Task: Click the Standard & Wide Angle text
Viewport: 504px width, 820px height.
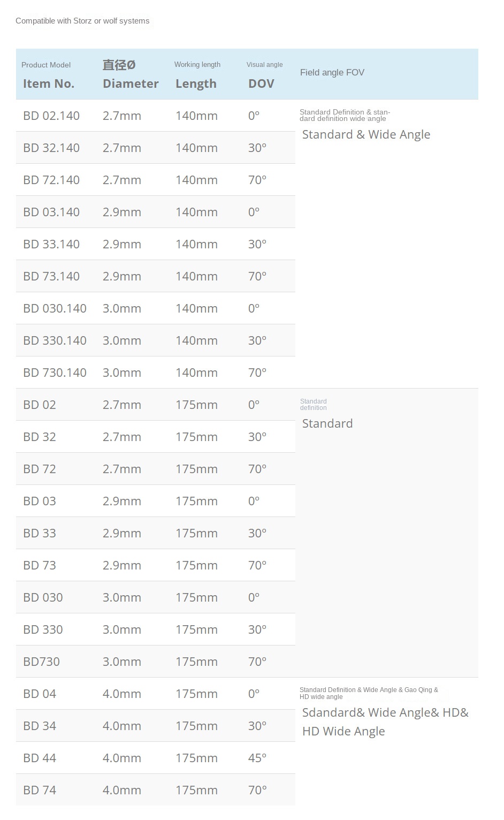Action: [x=366, y=134]
